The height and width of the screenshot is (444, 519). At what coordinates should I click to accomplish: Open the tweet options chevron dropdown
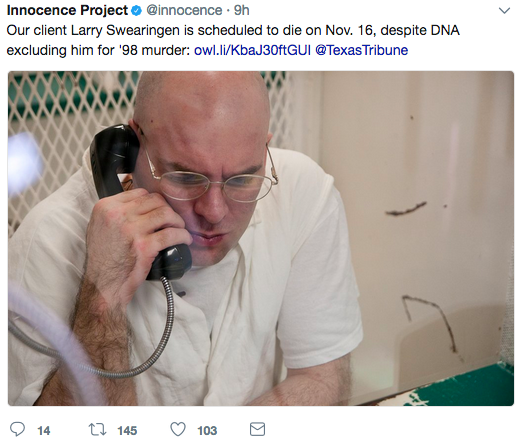click(x=504, y=11)
